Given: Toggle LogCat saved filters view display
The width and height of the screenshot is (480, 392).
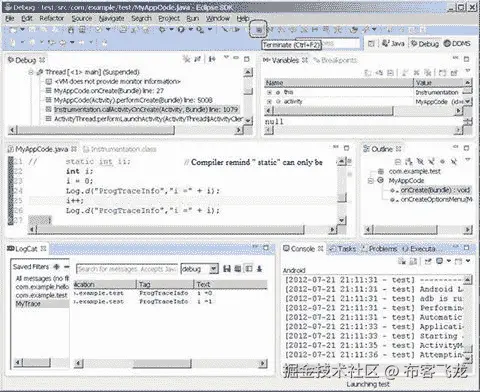Looking at the screenshot, I should point(249,269).
